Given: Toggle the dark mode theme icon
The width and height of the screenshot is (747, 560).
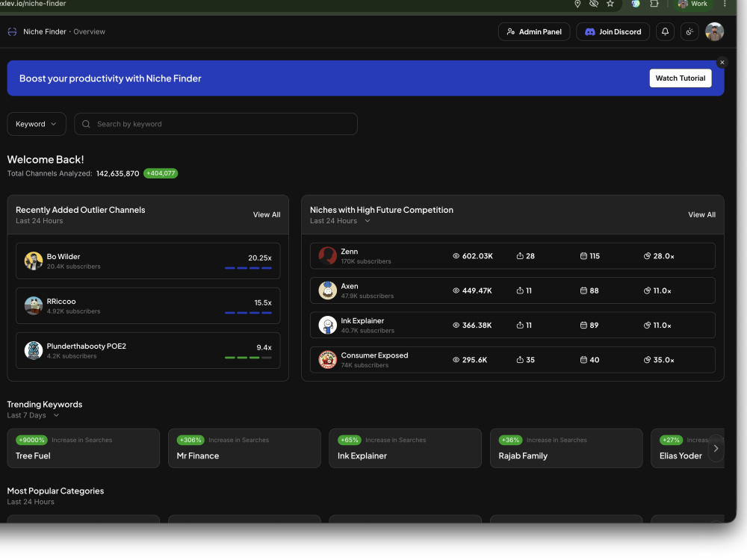Looking at the screenshot, I should coord(689,32).
